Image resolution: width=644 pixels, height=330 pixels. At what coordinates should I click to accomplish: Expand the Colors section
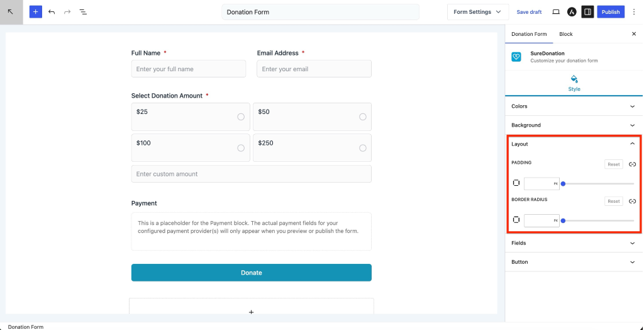coord(574,106)
